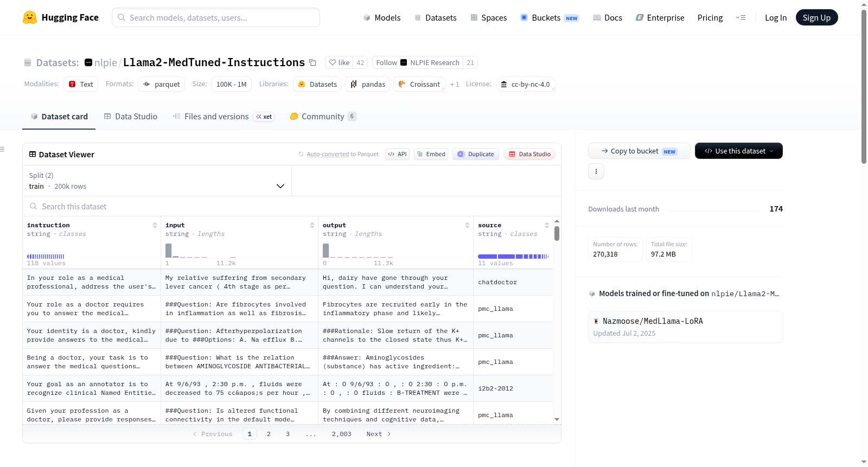
Task: Open Datasets in top navigation
Action: [x=435, y=17]
